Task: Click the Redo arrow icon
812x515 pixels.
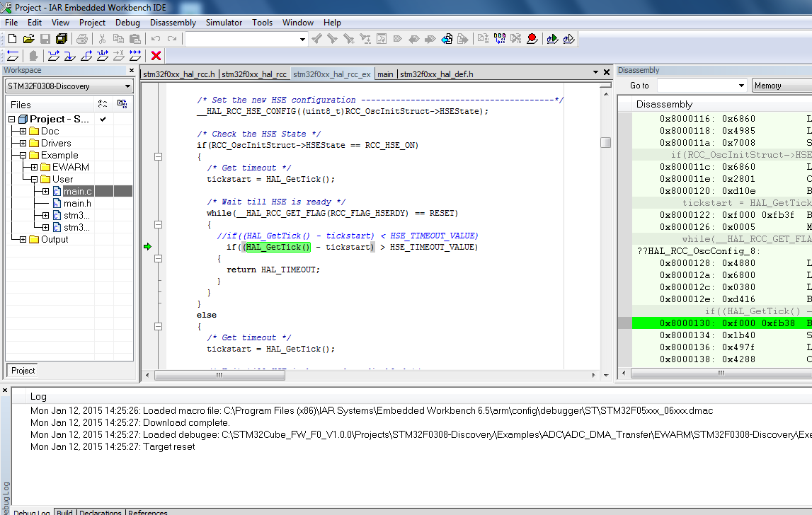Action: pyautogui.click(x=172, y=39)
